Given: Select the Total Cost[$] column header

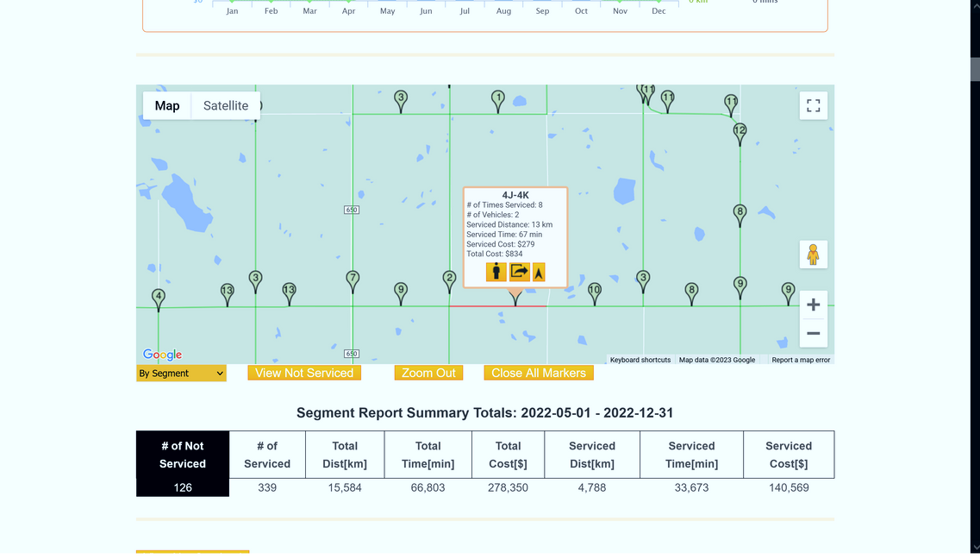Looking at the screenshot, I should coord(509,455).
